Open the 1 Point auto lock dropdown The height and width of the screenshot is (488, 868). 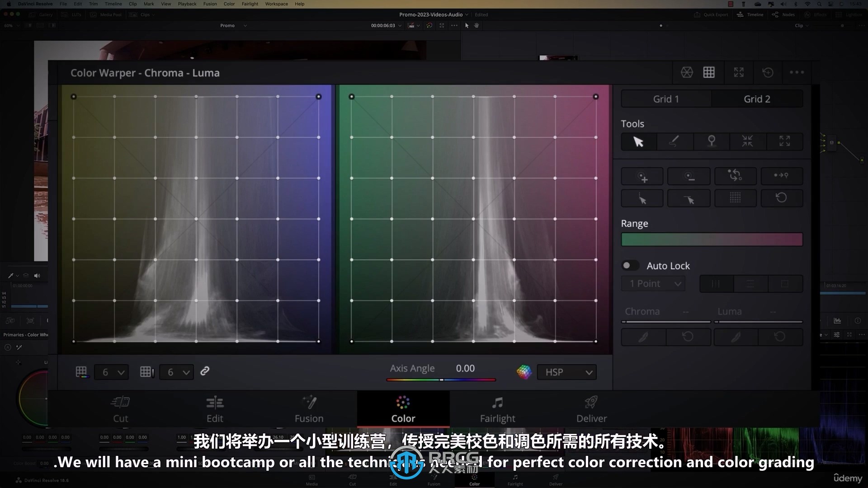tap(653, 284)
